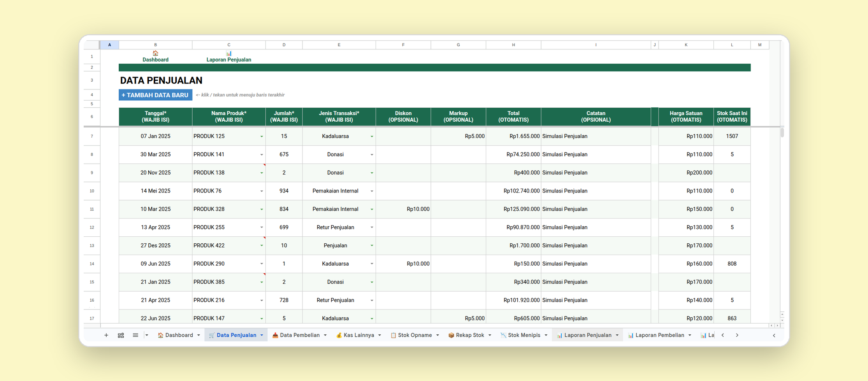Screen dimensions: 868x381
Task: Open Kadaluarsa transaction dropdown in row 7
Action: pos(372,136)
